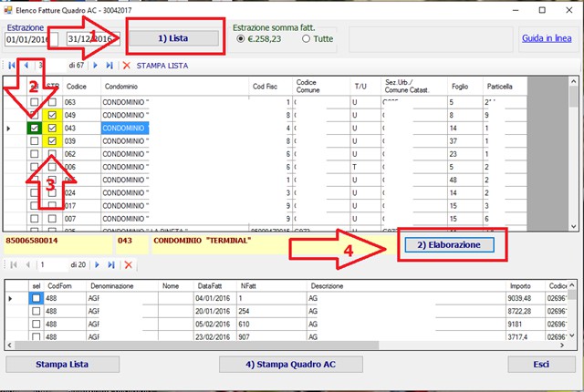Go to next record in the 'di 20' navigator

[97, 264]
